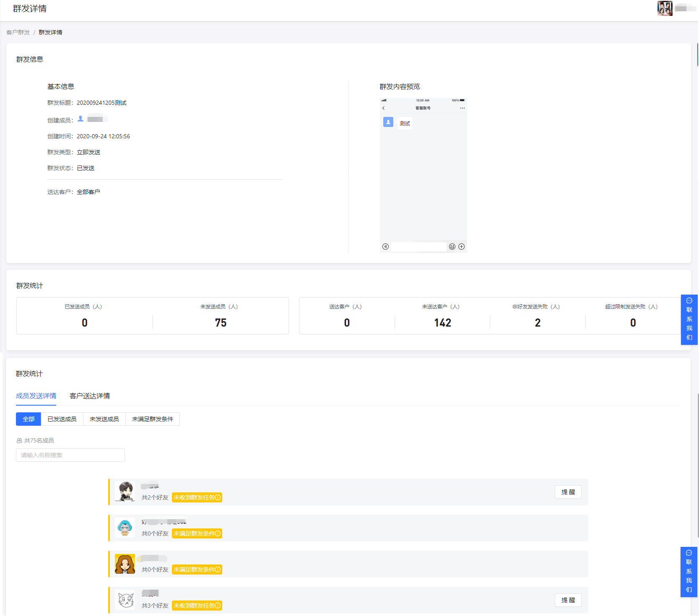Click the blue sender avatar in phone preview

point(388,122)
